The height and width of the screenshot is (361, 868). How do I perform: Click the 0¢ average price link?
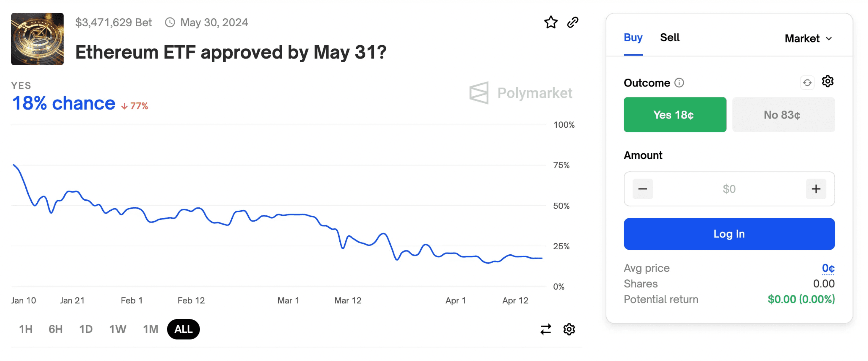point(828,268)
